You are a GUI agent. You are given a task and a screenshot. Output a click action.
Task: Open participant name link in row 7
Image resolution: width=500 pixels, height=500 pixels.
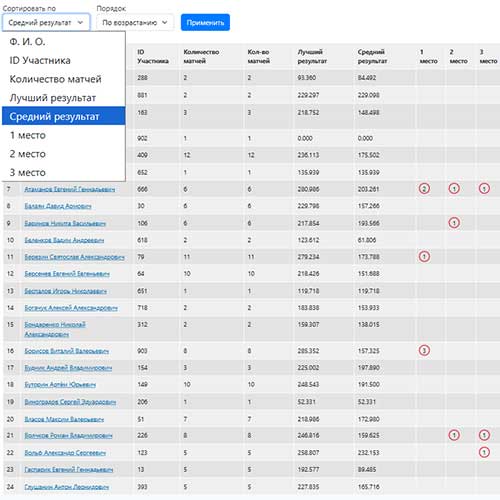70,189
